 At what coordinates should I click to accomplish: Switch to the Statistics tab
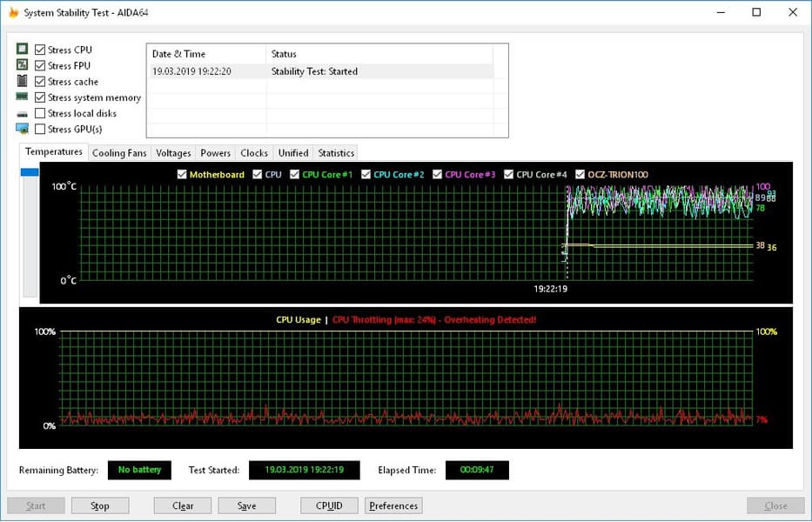click(x=336, y=153)
